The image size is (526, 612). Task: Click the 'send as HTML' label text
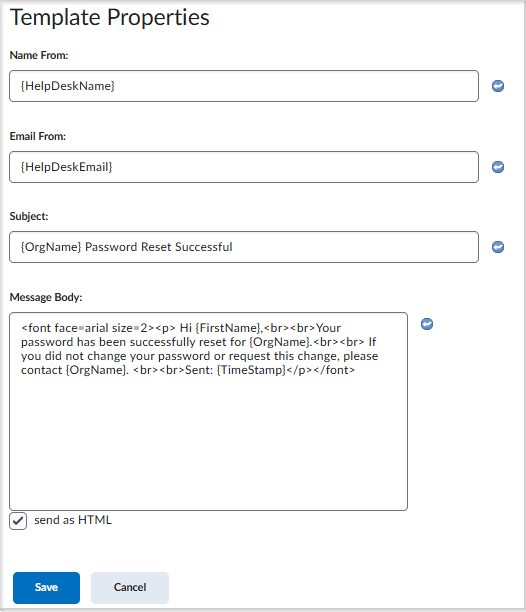point(73,520)
